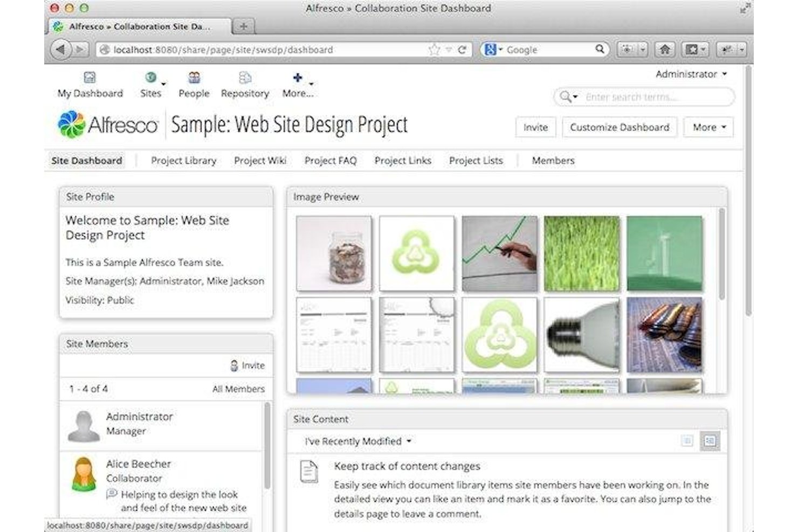Viewport: 798px width, 532px height.
Task: Open coin jar image thumbnail
Action: (334, 253)
